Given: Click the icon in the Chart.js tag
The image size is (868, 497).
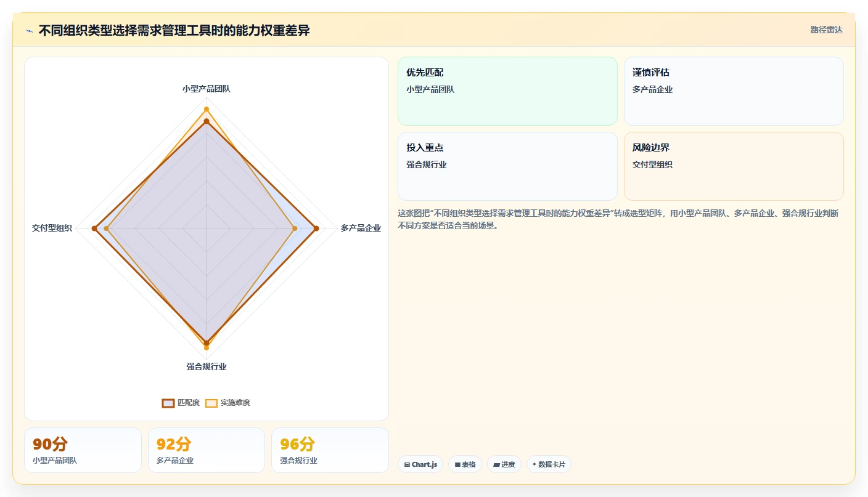Looking at the screenshot, I should click(407, 464).
